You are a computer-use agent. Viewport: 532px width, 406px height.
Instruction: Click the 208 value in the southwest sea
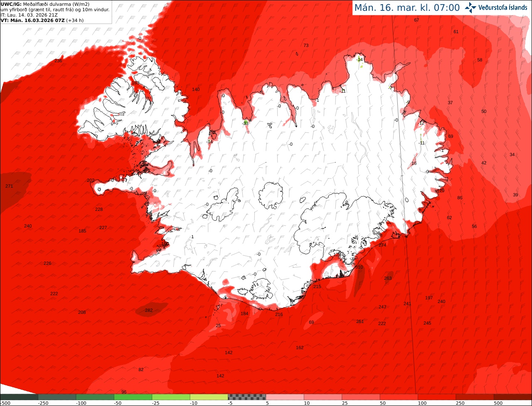82,313
